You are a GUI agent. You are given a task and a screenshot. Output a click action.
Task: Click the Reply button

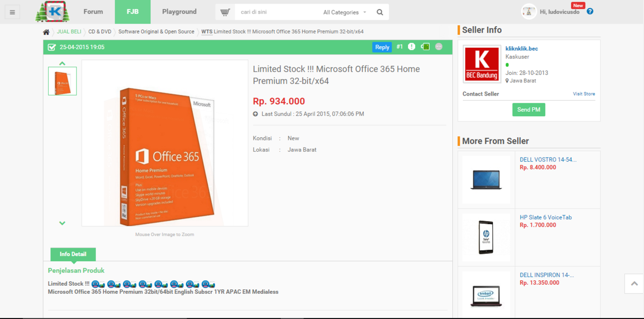[x=382, y=47]
